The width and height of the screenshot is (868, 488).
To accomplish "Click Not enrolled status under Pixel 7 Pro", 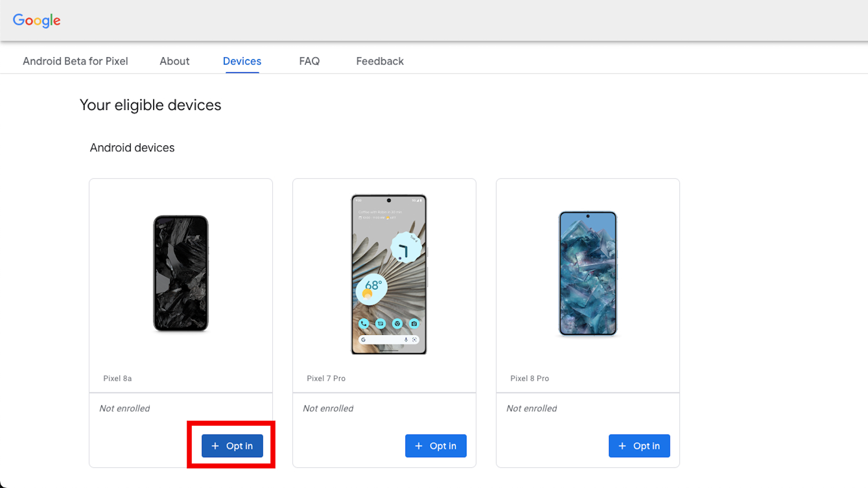I will 328,408.
